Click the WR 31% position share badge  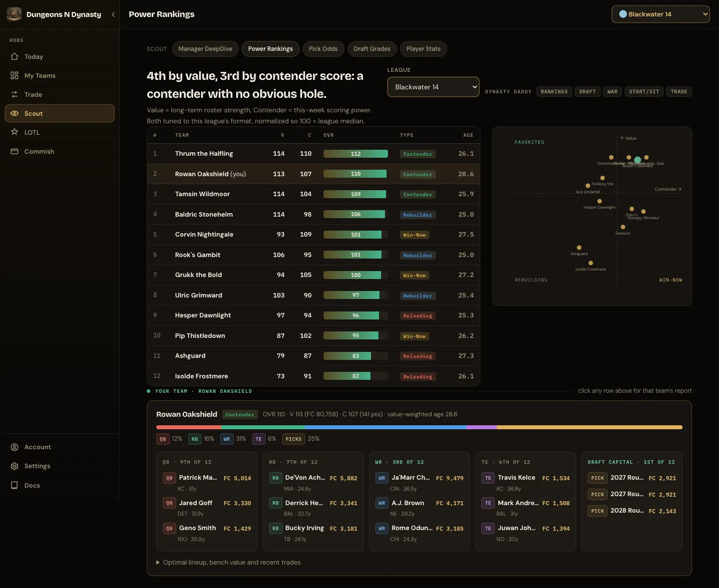(x=227, y=439)
